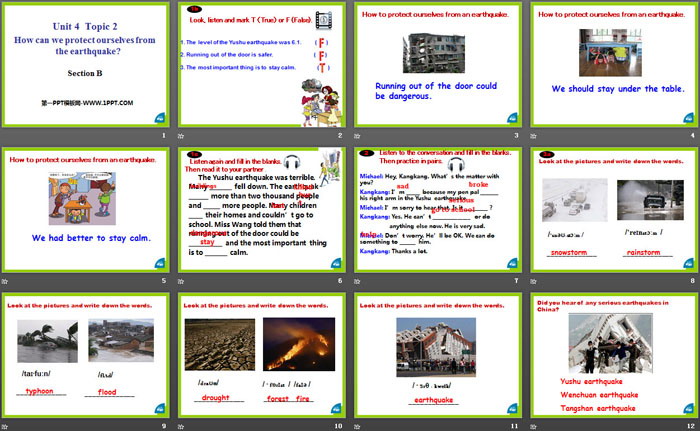Click the blue corner logo on slide 8
700x431 pixels.
point(689,263)
